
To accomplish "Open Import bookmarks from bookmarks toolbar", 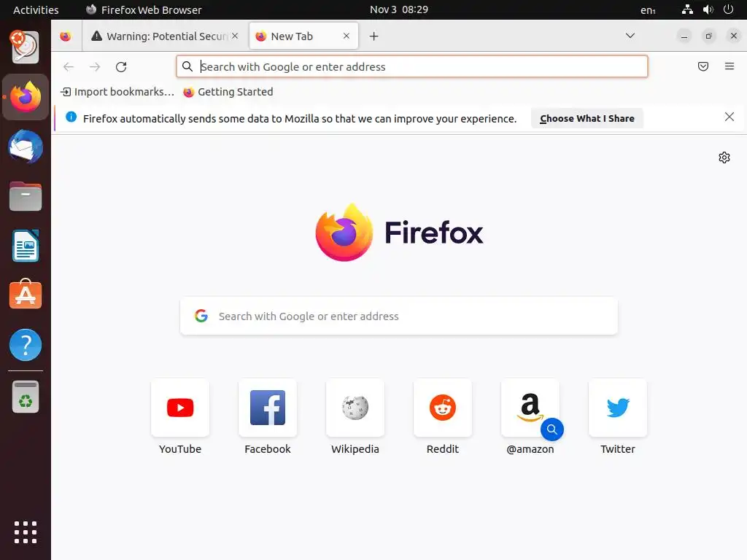I will coord(117,92).
